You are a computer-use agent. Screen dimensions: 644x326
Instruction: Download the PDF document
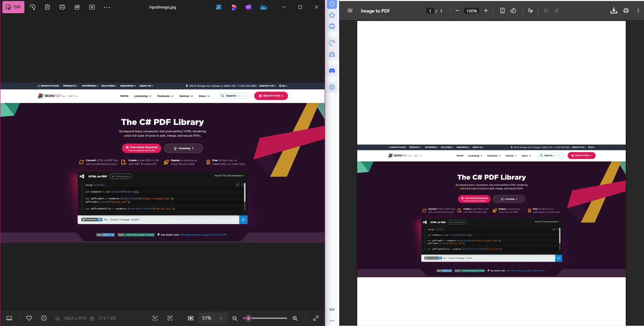point(614,10)
